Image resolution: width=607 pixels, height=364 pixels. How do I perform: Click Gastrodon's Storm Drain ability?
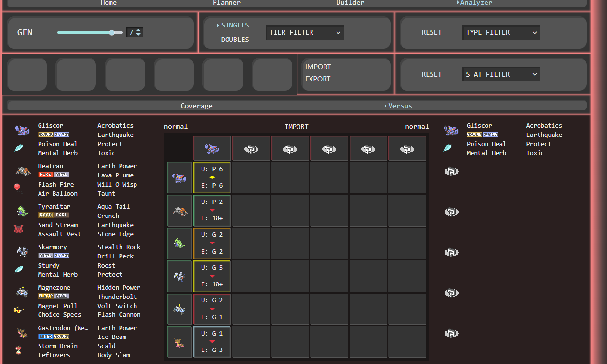pyautogui.click(x=58, y=346)
